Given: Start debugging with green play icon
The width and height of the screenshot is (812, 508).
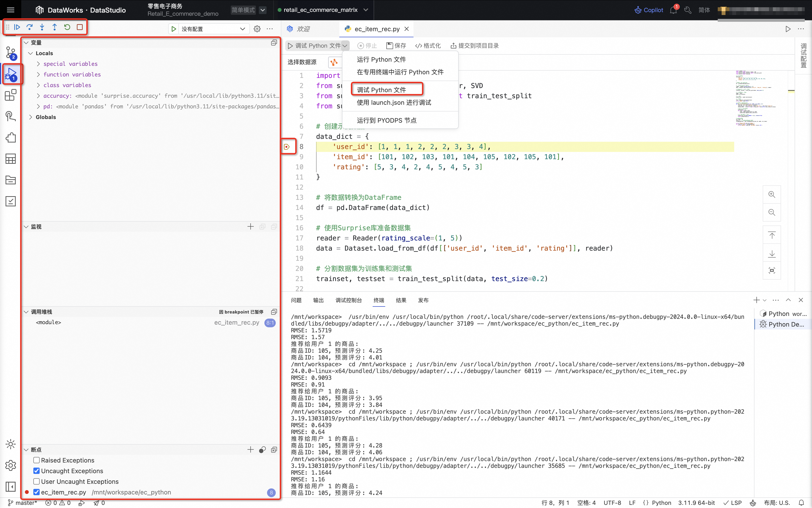Looking at the screenshot, I should pos(174,29).
